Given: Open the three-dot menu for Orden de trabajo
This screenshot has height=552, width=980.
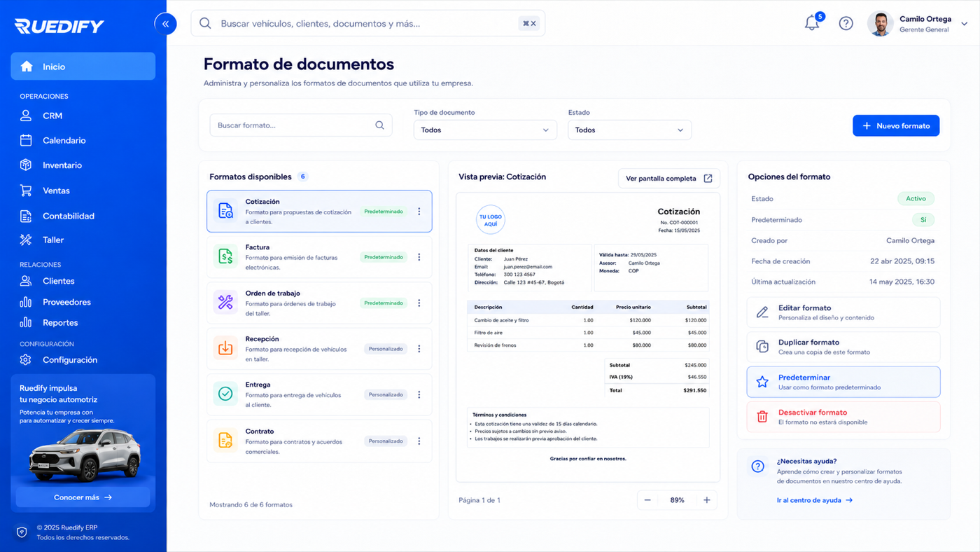Looking at the screenshot, I should [x=419, y=303].
